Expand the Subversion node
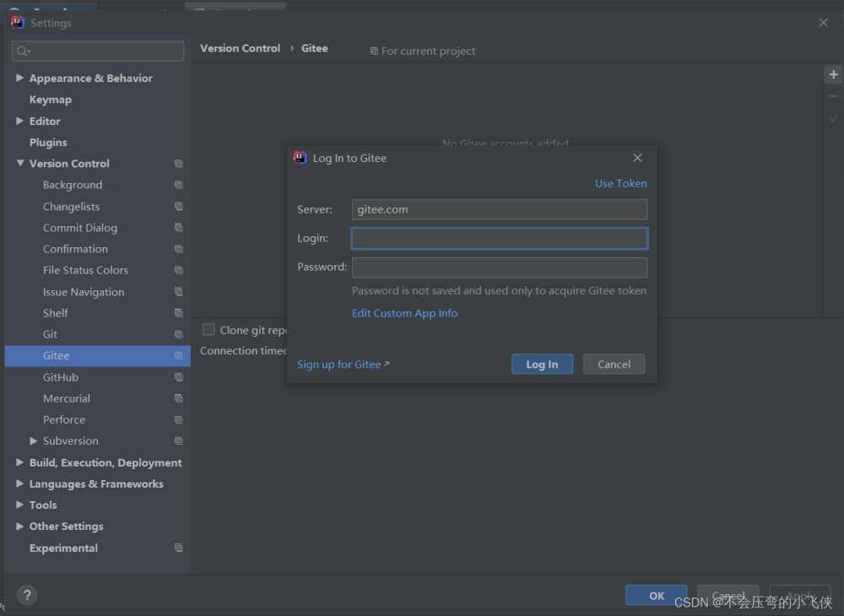The height and width of the screenshot is (616, 844). 34,441
